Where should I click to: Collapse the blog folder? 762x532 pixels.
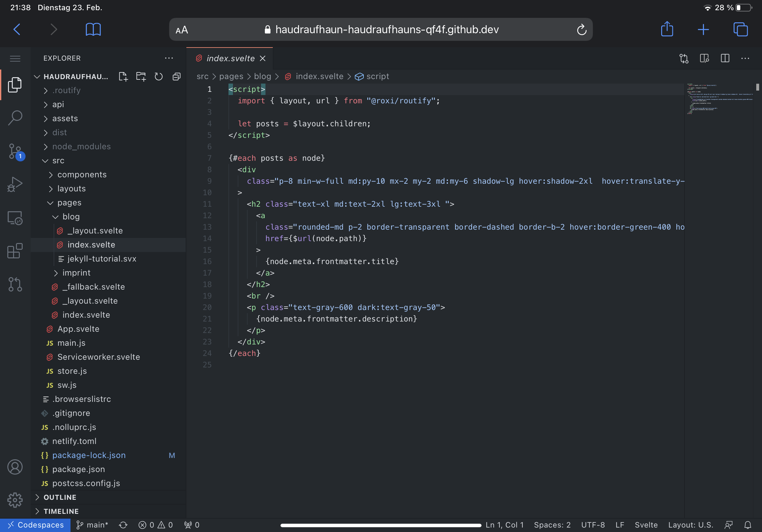coord(71,217)
